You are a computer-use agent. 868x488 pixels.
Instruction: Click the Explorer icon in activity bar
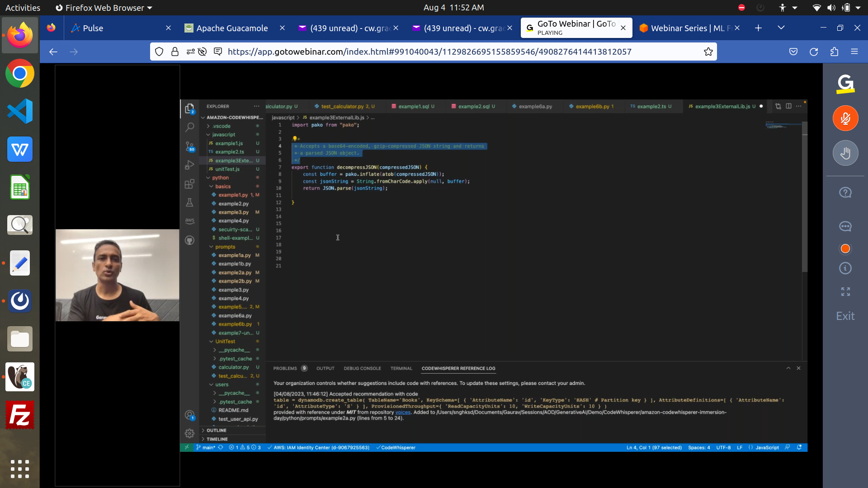(x=190, y=109)
